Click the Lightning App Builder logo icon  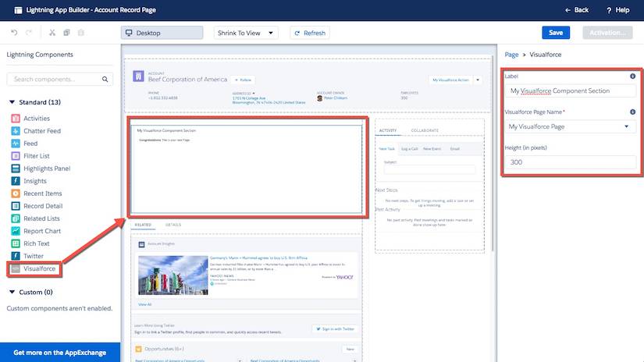18,10
